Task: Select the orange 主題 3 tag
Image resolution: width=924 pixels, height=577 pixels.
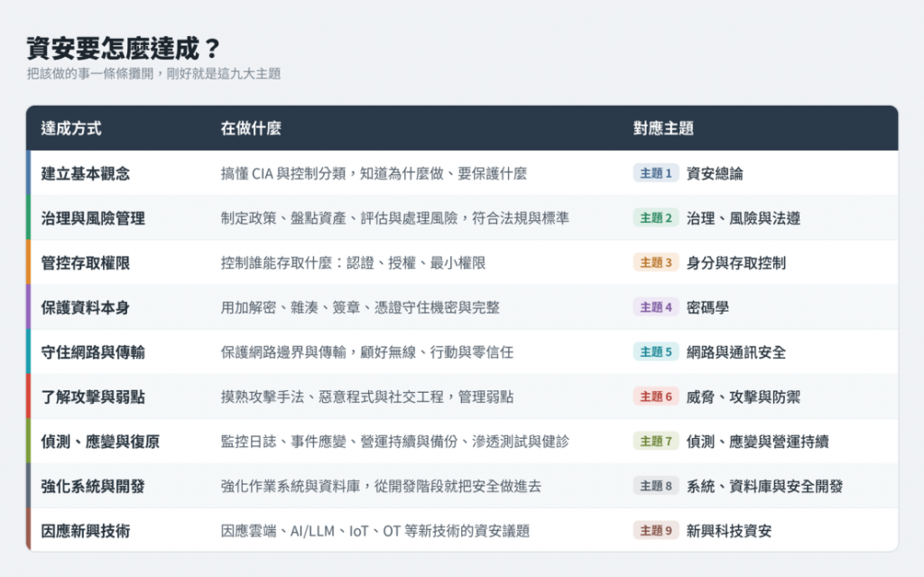Action: coord(656,263)
